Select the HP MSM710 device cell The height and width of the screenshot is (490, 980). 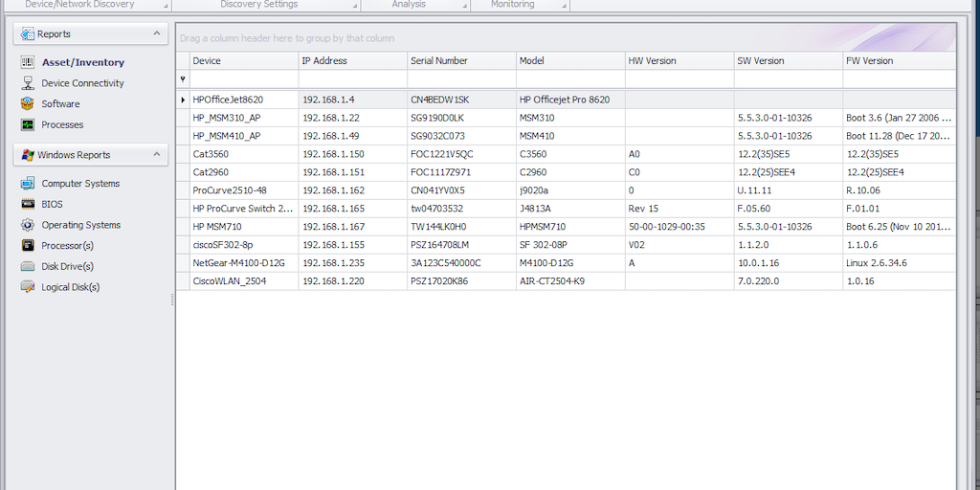pos(244,226)
